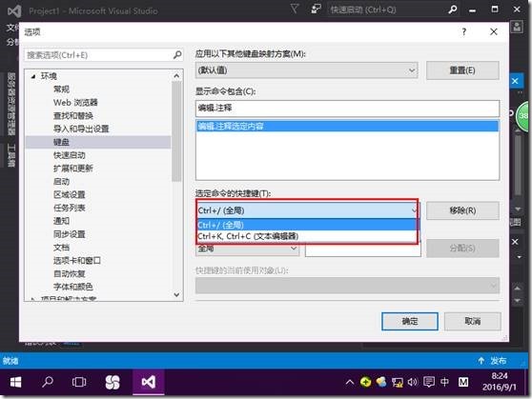532x399 pixels.
Task: Select 常规 in the options tree
Action: click(x=61, y=90)
